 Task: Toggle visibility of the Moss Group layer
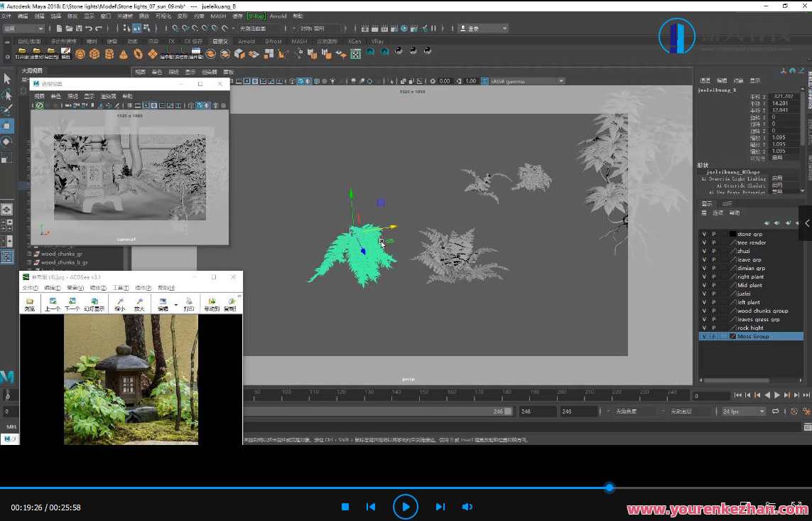(x=703, y=335)
